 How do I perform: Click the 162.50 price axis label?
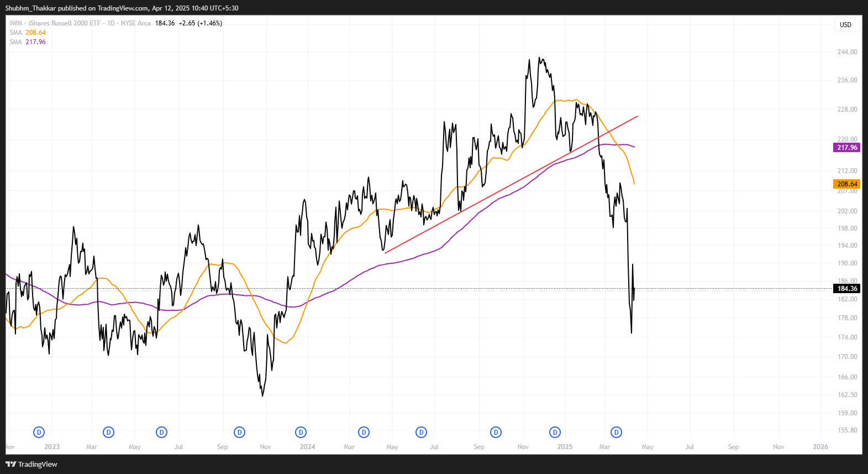(847, 395)
